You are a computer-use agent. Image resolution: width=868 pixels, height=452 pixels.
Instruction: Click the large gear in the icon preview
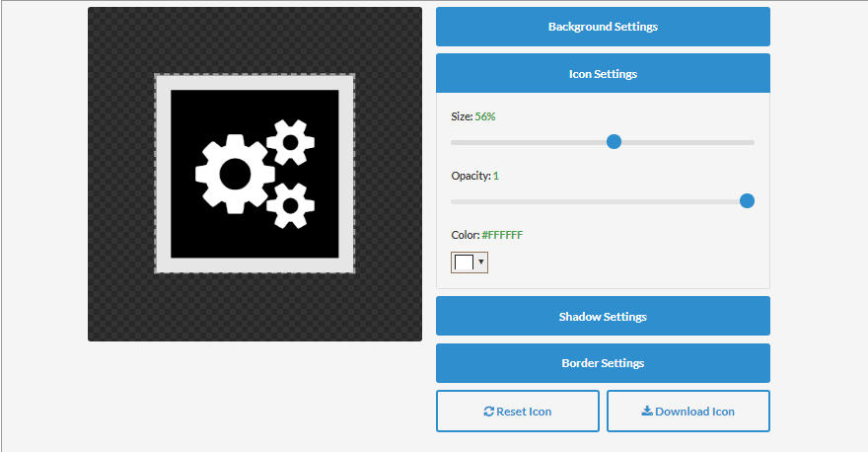tap(235, 175)
